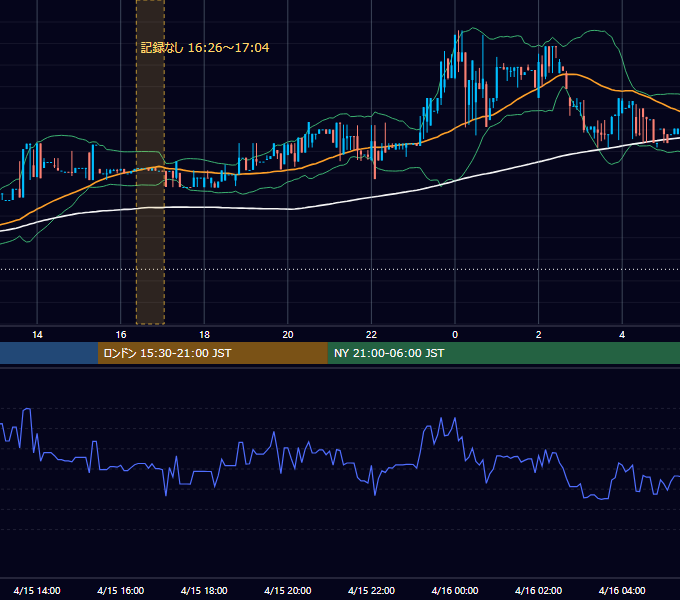Viewport: 680px width, 600px height.
Task: Click the '2' time axis label
Action: (x=538, y=335)
